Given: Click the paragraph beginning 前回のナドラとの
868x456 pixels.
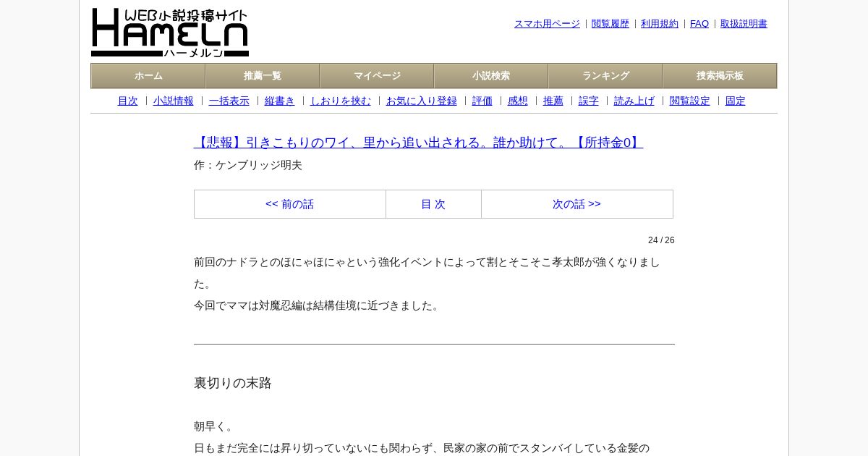Looking at the screenshot, I should 427,273.
